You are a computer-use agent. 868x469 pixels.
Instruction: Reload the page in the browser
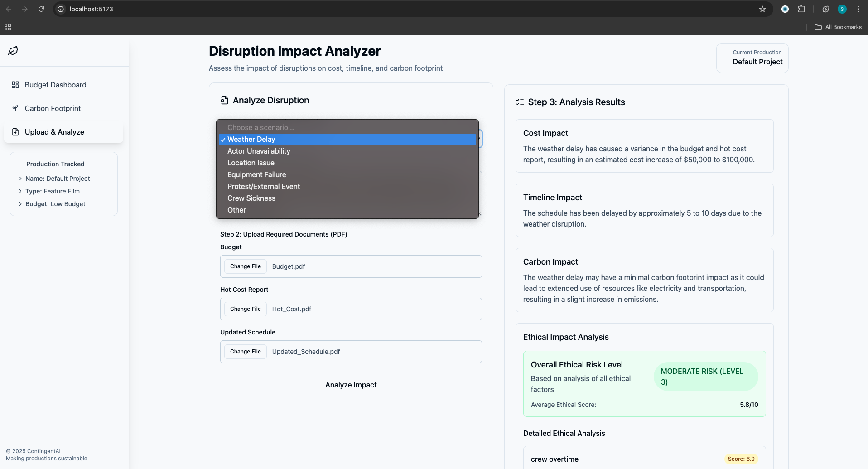[41, 9]
